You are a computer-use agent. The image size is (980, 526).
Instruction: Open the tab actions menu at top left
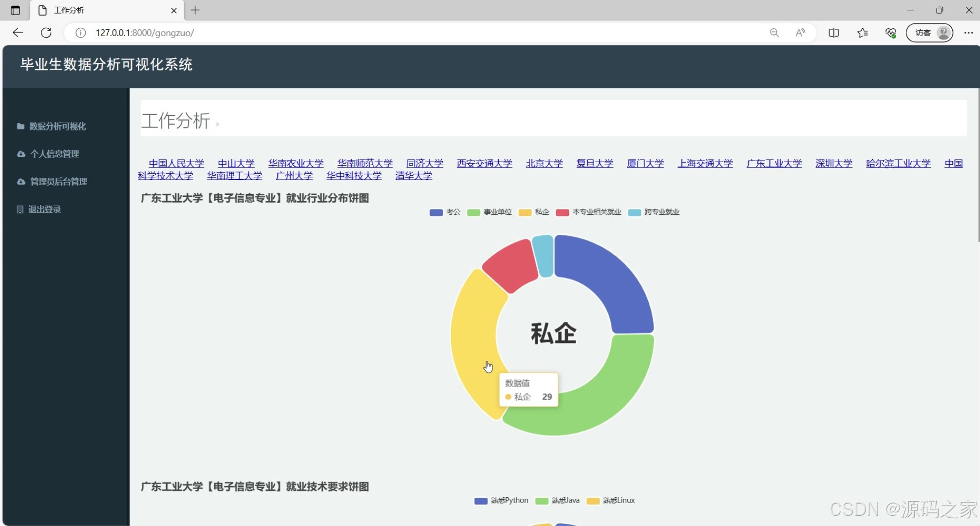[x=15, y=10]
